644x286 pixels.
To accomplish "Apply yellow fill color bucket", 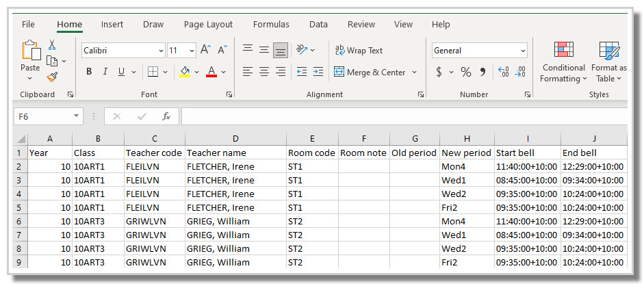I will tap(185, 73).
